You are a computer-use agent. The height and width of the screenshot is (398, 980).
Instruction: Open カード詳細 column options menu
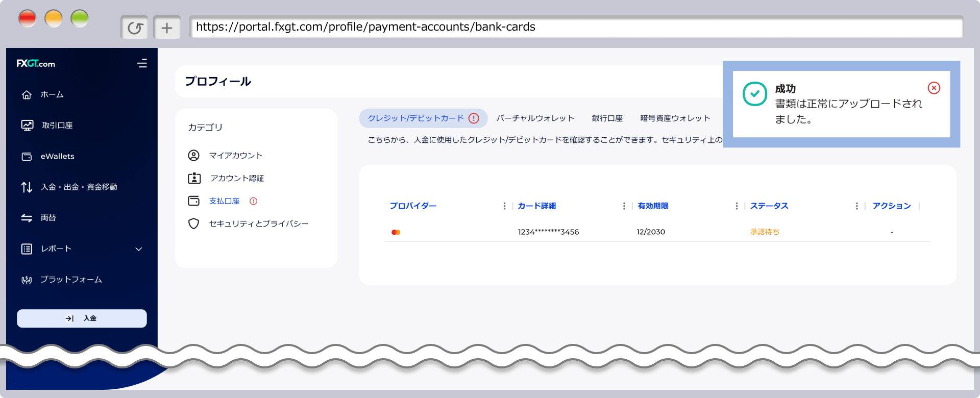pos(624,206)
